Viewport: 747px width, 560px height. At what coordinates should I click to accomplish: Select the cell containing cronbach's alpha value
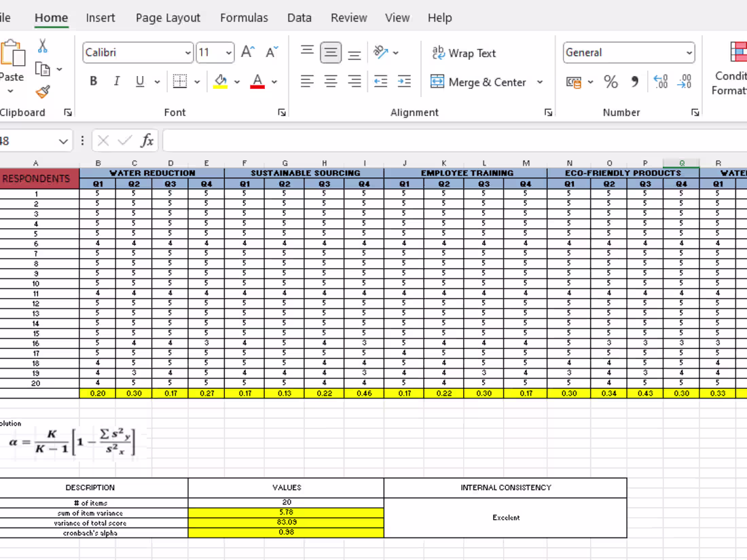[x=287, y=532]
